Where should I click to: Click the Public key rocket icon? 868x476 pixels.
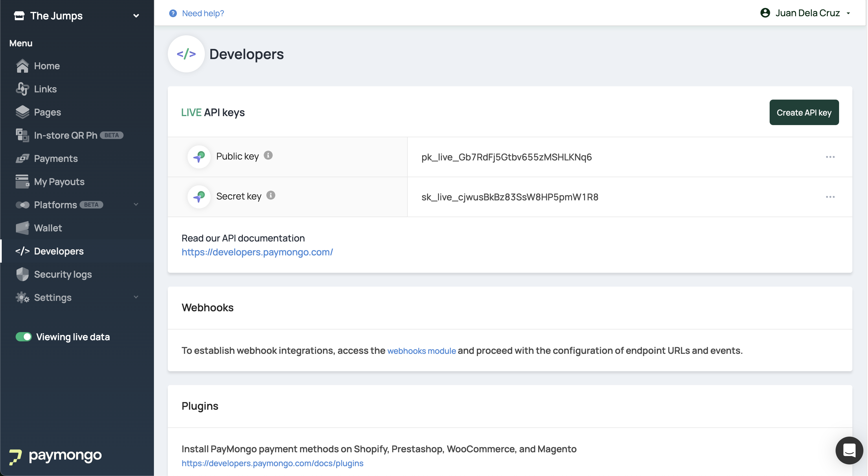[x=199, y=157]
